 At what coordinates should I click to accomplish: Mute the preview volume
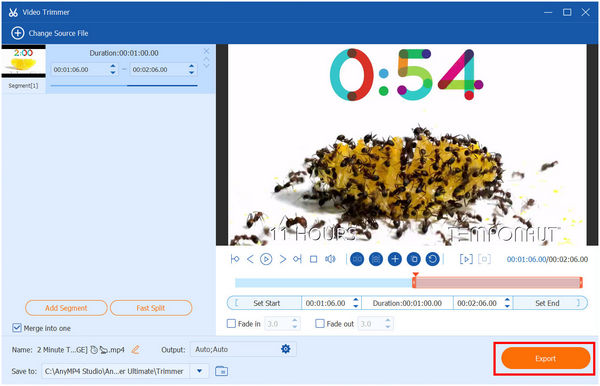(330, 259)
